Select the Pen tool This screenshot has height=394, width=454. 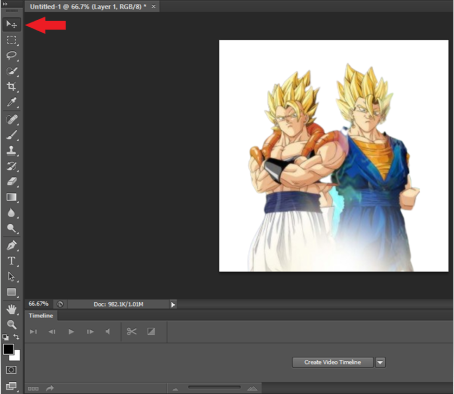[x=12, y=245]
